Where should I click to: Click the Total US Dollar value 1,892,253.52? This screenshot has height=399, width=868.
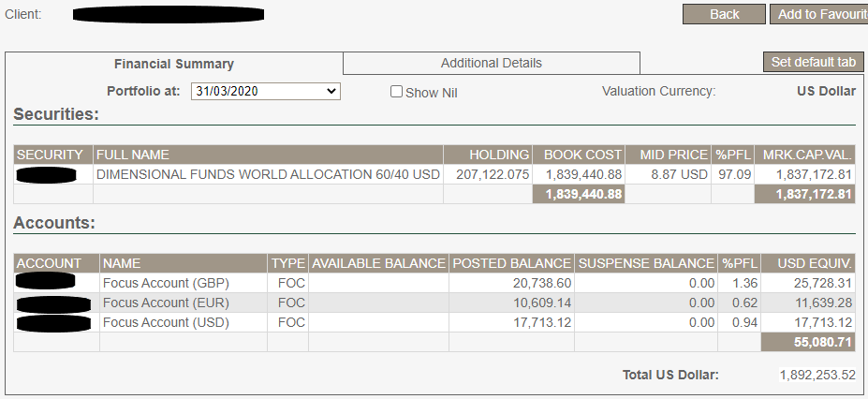point(817,375)
